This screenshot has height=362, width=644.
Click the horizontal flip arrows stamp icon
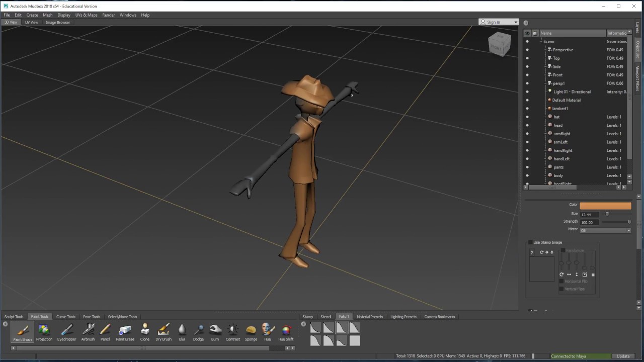[569, 275]
